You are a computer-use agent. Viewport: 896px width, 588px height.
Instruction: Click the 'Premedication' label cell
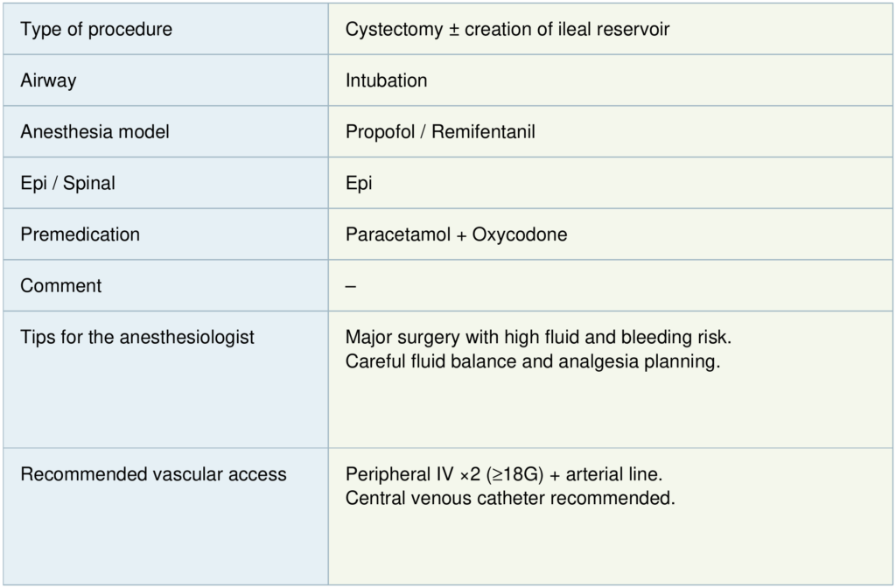pyautogui.click(x=80, y=234)
